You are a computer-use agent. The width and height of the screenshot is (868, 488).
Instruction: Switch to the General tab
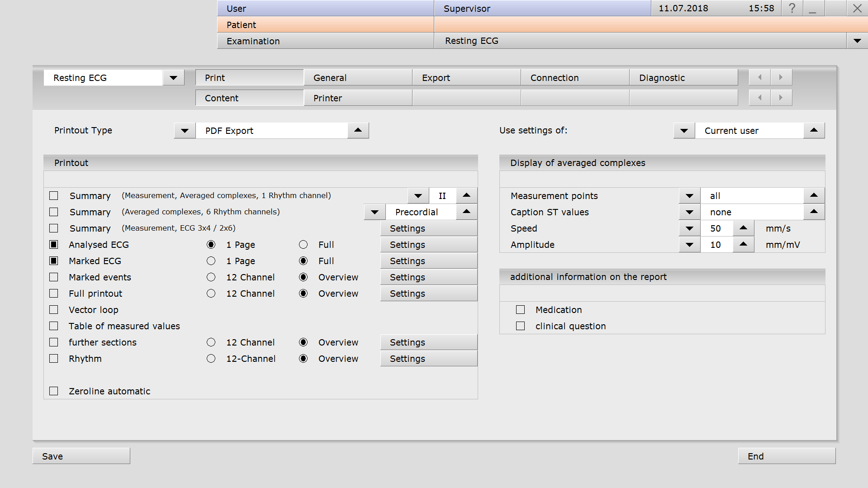[x=358, y=78]
